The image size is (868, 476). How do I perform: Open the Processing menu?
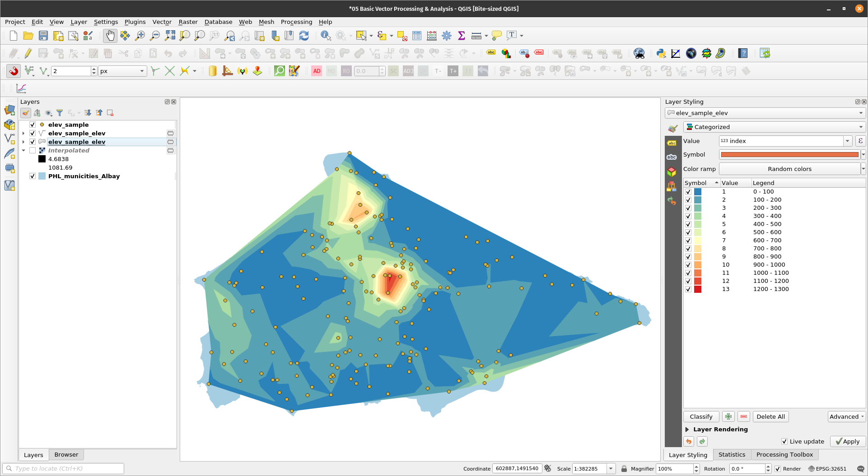296,22
